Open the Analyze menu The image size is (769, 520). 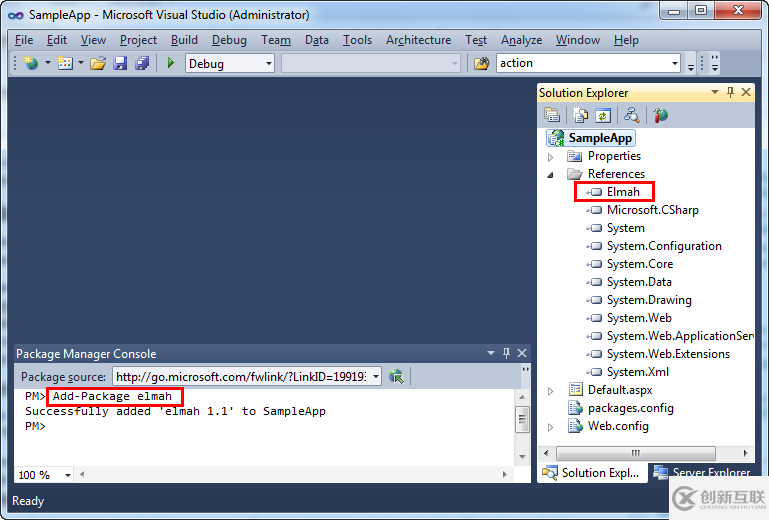tap(521, 40)
